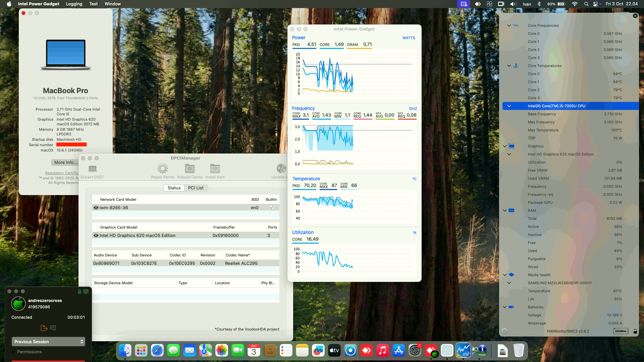This screenshot has width=644, height=362.
Task: Collapse the RAM section in HWMonitor
Action: (504, 210)
